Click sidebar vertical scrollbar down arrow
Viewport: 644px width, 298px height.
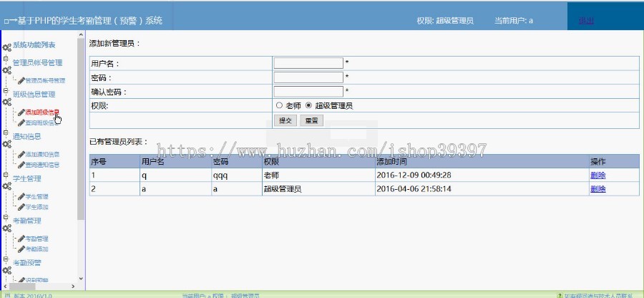pyautogui.click(x=81, y=278)
